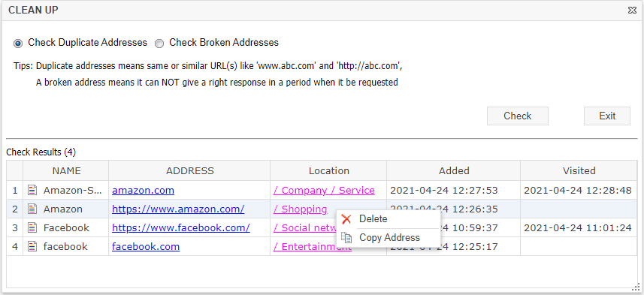644x295 pixels.
Task: Click the page icon beside lowercase facebook entry
Action: click(x=32, y=247)
